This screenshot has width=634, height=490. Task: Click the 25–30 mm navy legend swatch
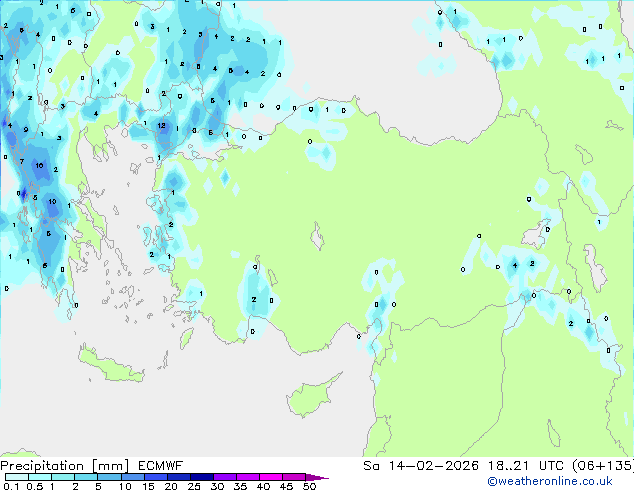201,477
